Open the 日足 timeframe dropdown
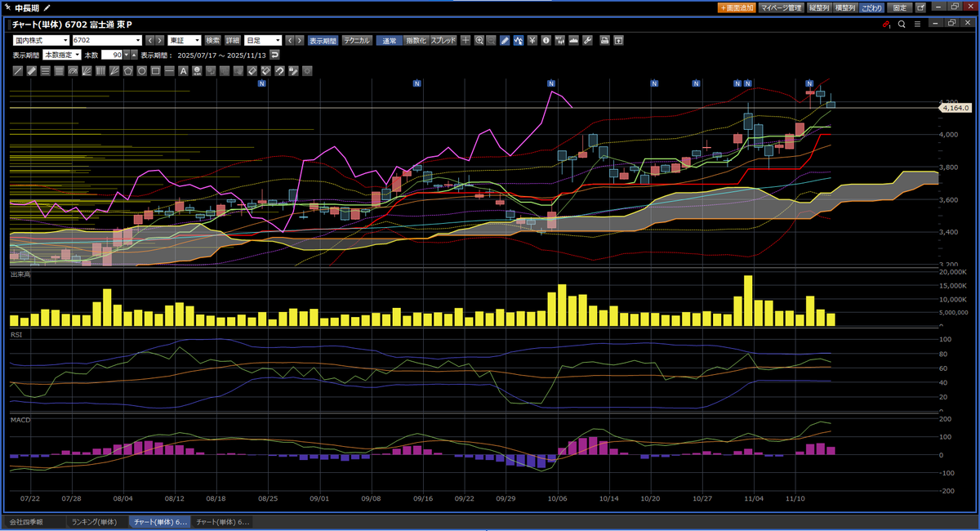 coord(263,40)
